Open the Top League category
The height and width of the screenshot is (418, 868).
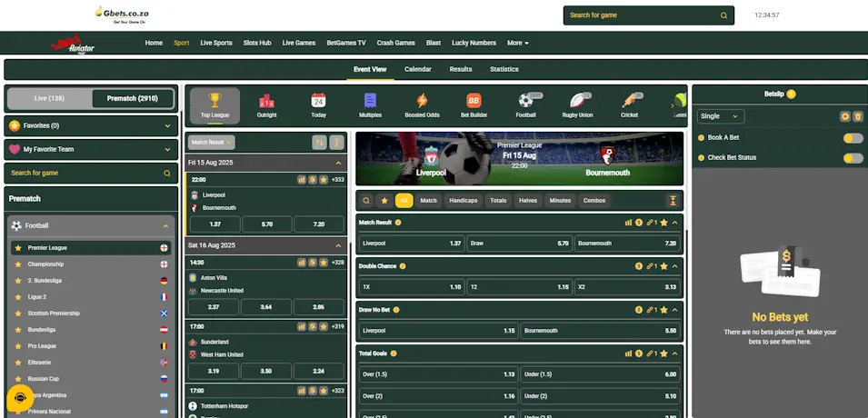coord(215,105)
